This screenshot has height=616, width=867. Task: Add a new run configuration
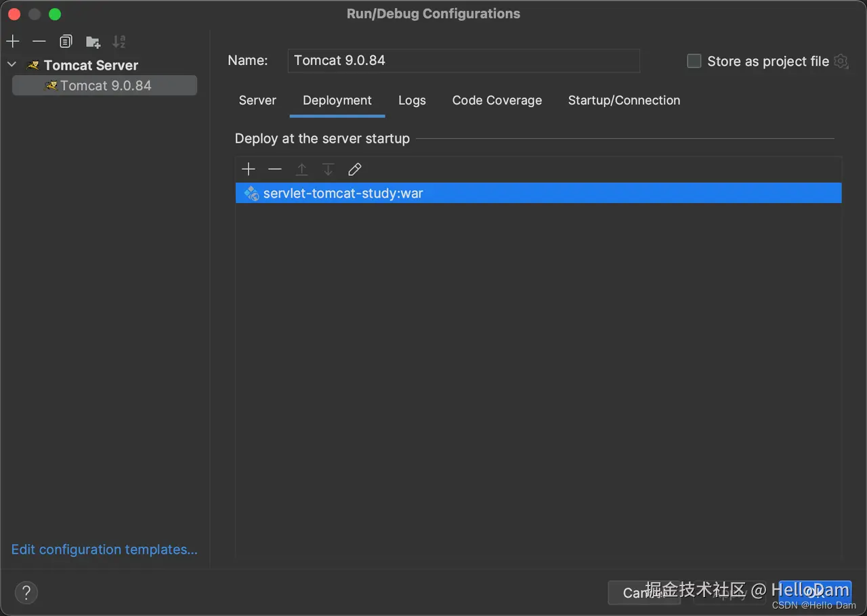(x=13, y=42)
